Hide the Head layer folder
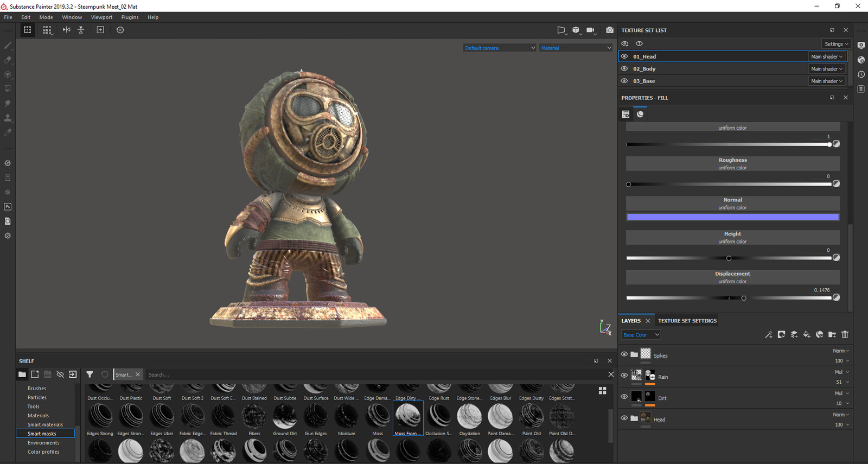868x464 pixels. pyautogui.click(x=624, y=418)
